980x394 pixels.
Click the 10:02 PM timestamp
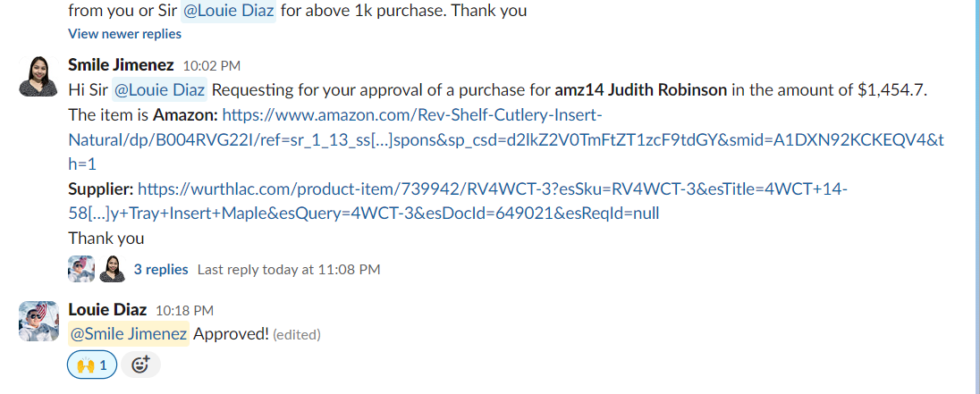[211, 65]
